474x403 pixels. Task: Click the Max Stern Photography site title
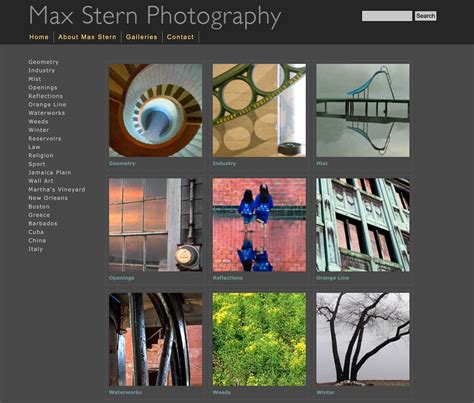(x=155, y=15)
